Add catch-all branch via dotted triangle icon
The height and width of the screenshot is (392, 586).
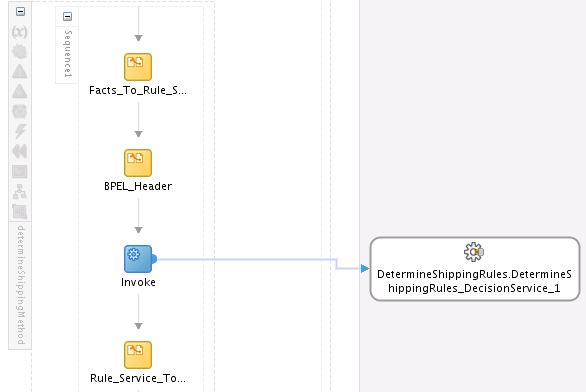point(19,91)
